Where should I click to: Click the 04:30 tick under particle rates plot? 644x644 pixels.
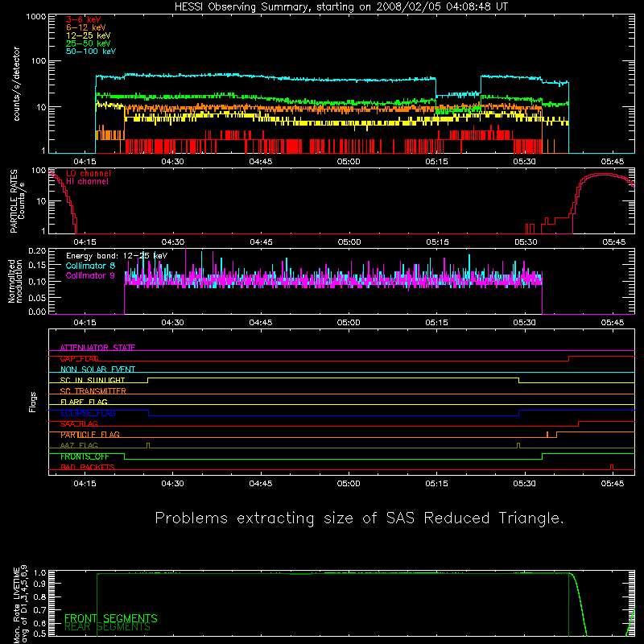(x=172, y=242)
